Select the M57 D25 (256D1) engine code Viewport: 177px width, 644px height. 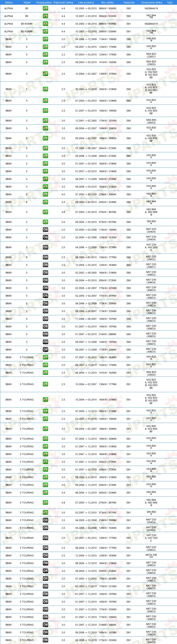click(x=151, y=265)
